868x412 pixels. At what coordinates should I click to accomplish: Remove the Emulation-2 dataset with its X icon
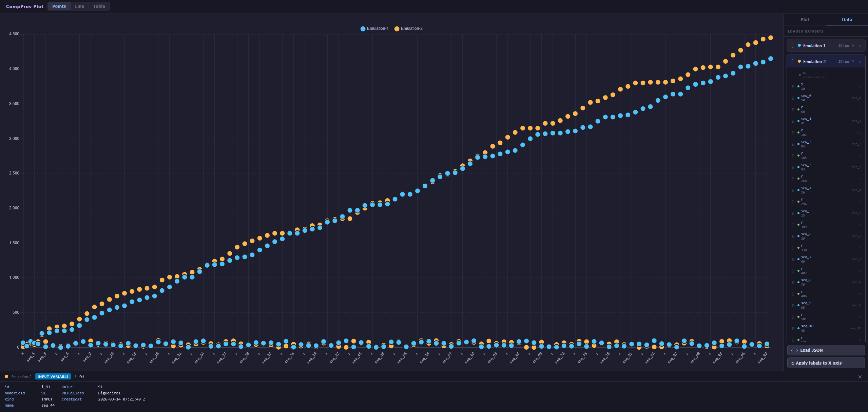(x=860, y=62)
